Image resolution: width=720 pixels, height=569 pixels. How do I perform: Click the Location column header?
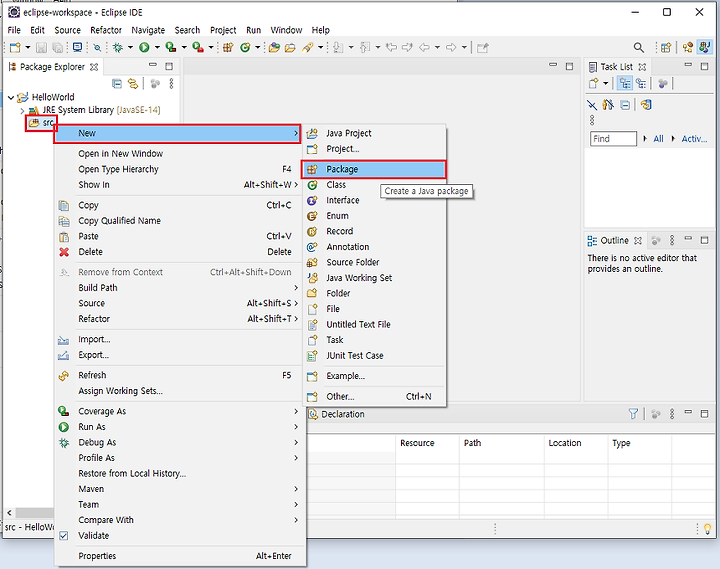pyautogui.click(x=576, y=443)
